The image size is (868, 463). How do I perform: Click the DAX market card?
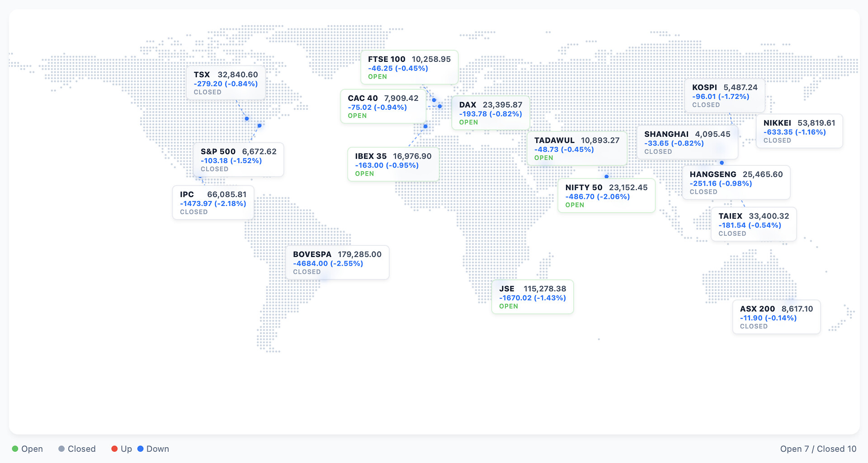(491, 113)
